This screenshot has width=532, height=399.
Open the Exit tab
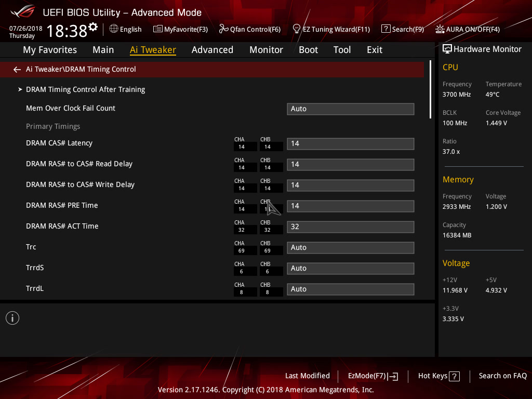tap(375, 50)
